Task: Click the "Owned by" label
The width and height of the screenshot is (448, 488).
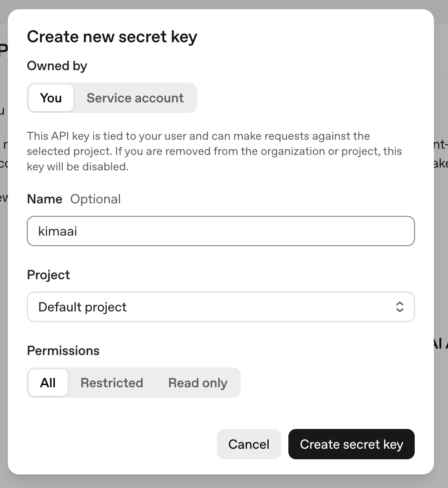Action: 57,66
